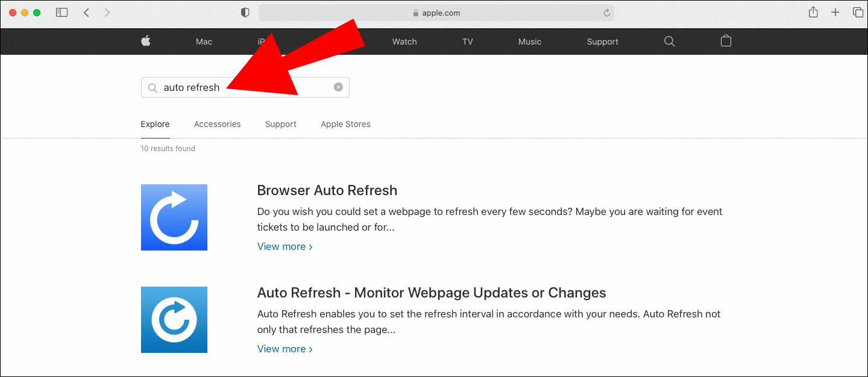Screen dimensions: 868x377
Task: Go forward with Safari forward arrow
Action: (x=107, y=12)
